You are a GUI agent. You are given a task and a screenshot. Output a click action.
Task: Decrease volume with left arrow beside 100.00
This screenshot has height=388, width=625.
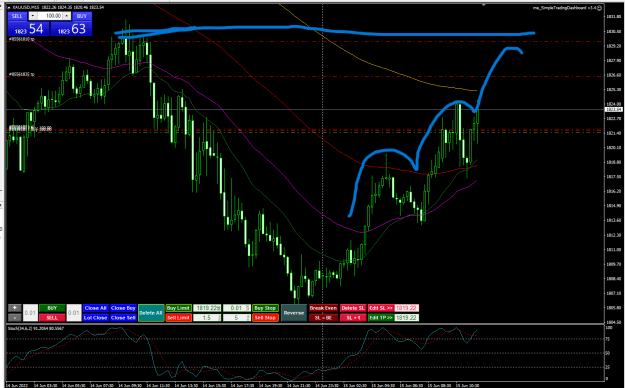(33, 16)
